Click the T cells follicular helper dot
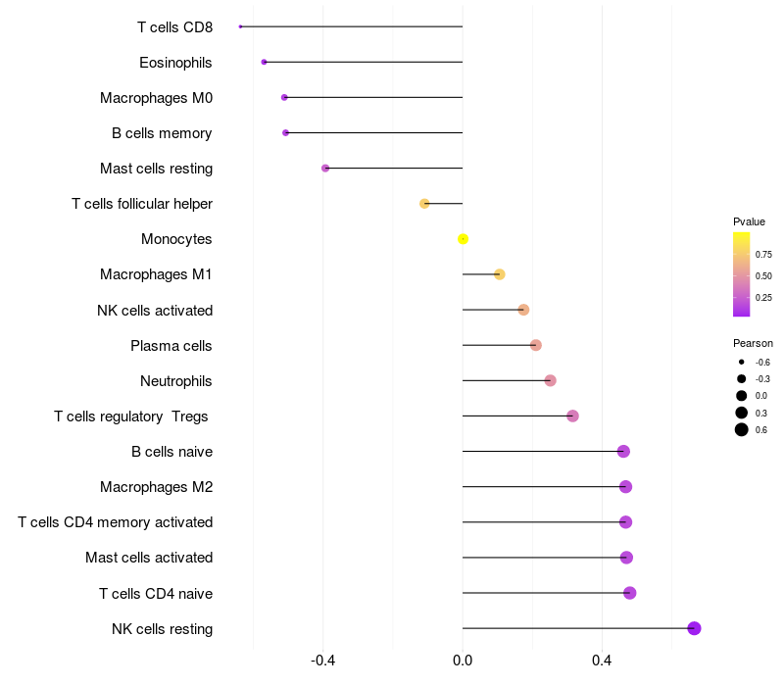The width and height of the screenshot is (784, 686). click(424, 204)
